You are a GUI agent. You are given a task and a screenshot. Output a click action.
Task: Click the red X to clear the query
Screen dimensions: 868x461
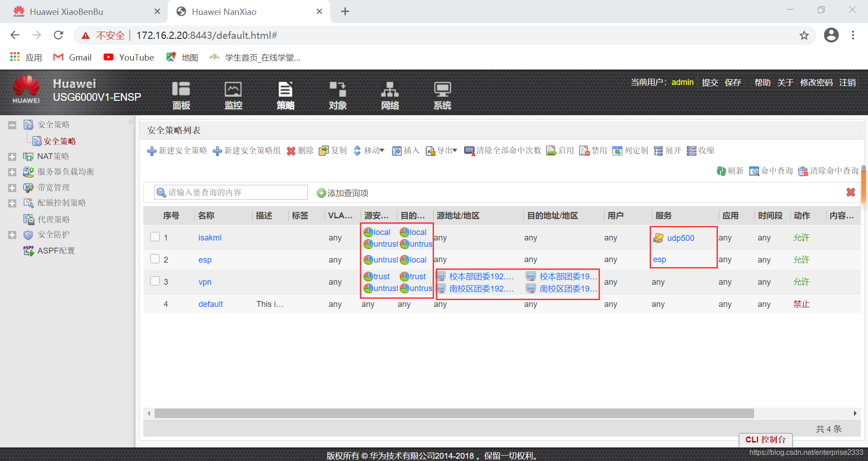click(851, 192)
